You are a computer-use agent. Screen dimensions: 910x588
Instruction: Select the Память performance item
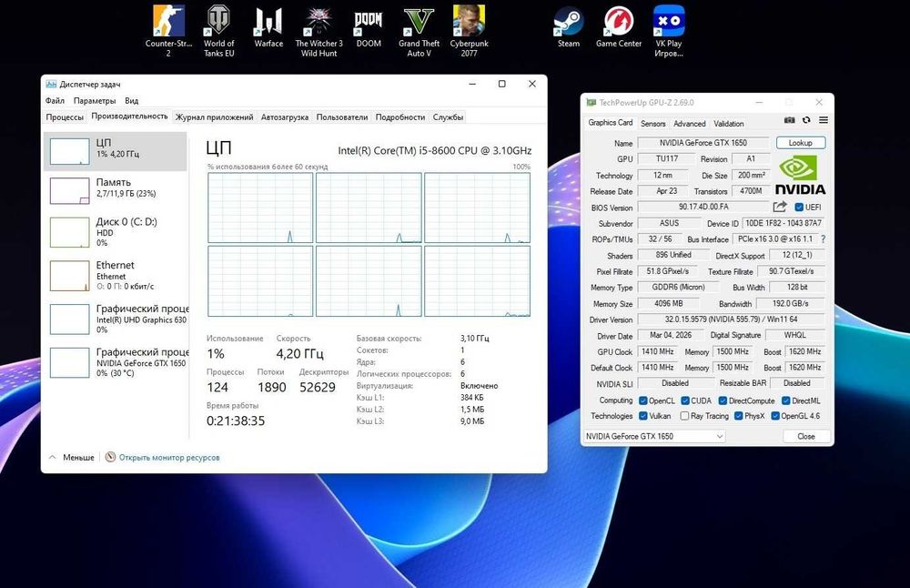[116, 191]
